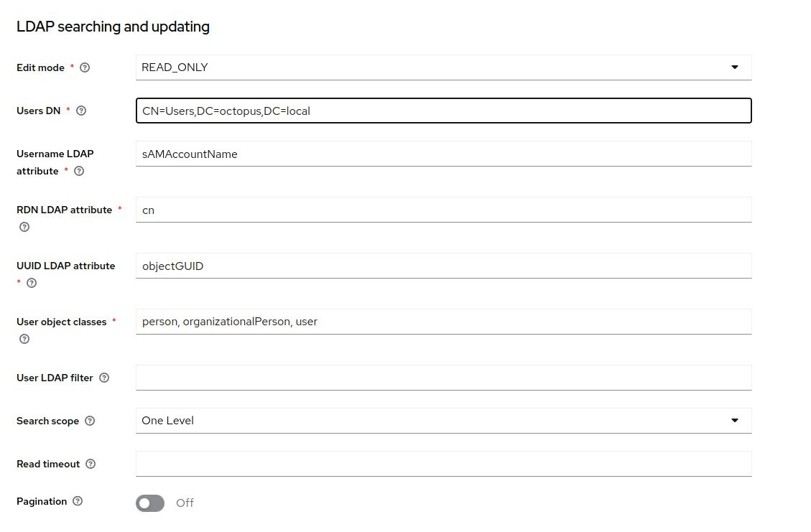Click the empty Read timeout field
The width and height of the screenshot is (811, 532).
(x=443, y=464)
